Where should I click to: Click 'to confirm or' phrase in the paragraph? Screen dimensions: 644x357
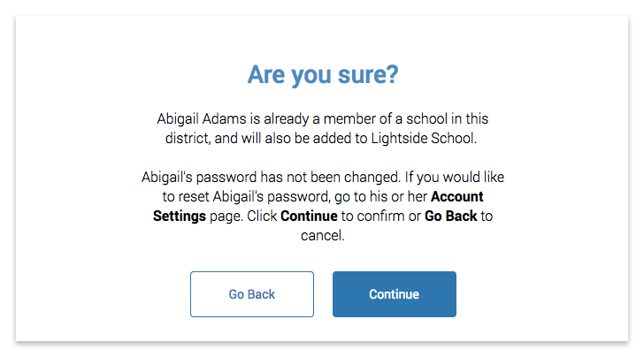[x=380, y=216]
